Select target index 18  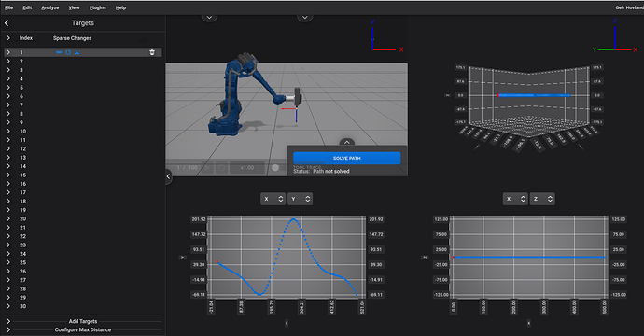(x=23, y=202)
